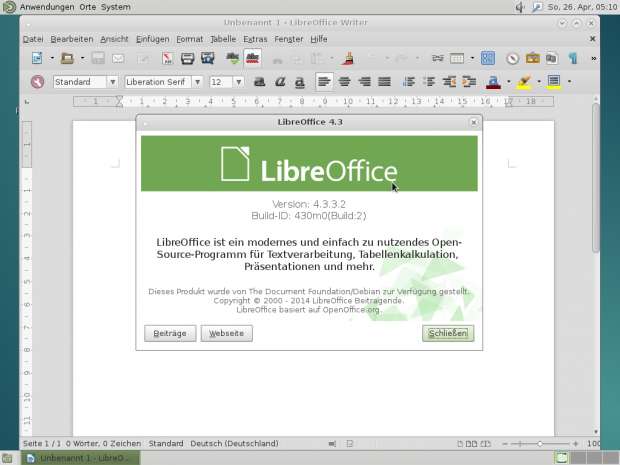Justify the paragraph text

[x=384, y=82]
